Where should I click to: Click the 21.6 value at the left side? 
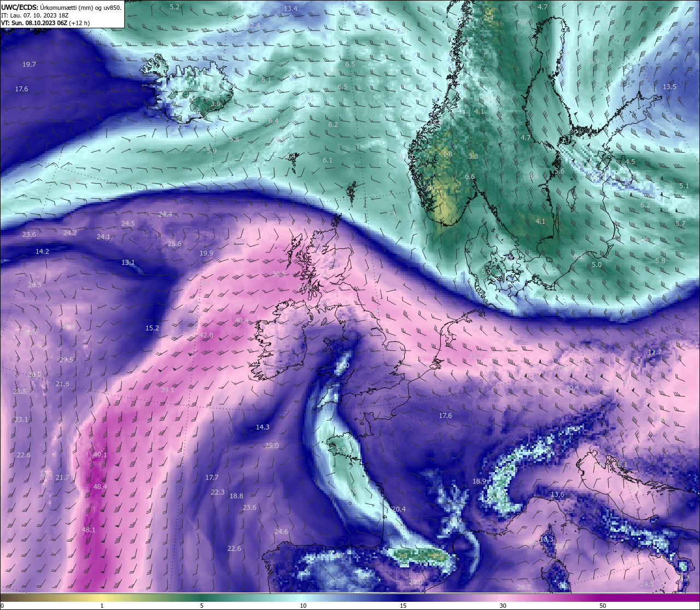62,384
